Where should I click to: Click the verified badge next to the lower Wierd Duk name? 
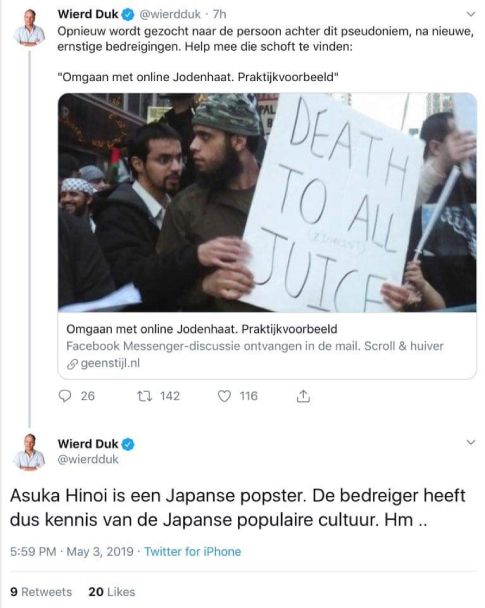[x=128, y=444]
